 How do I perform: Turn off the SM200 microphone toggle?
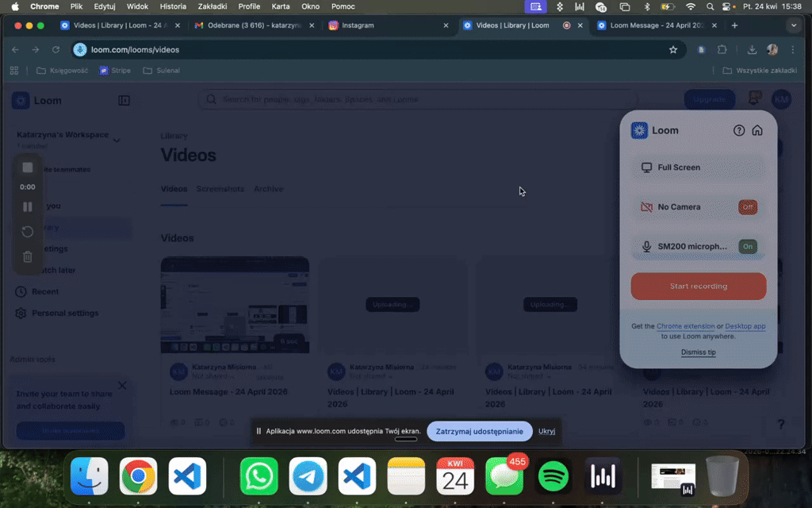[x=748, y=246]
